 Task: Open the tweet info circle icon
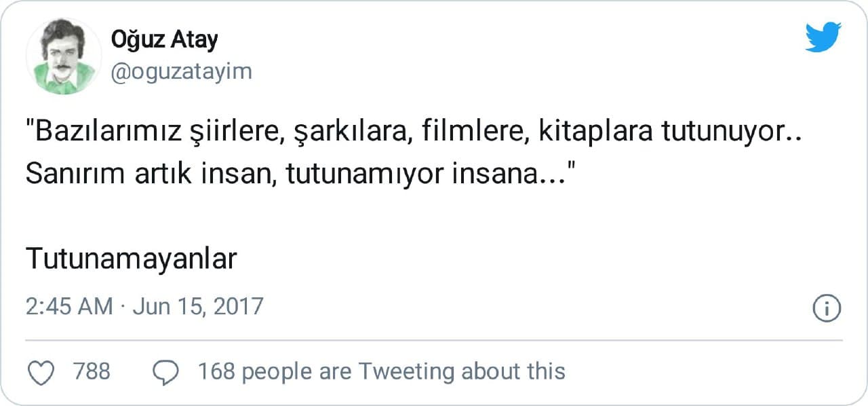(827, 308)
